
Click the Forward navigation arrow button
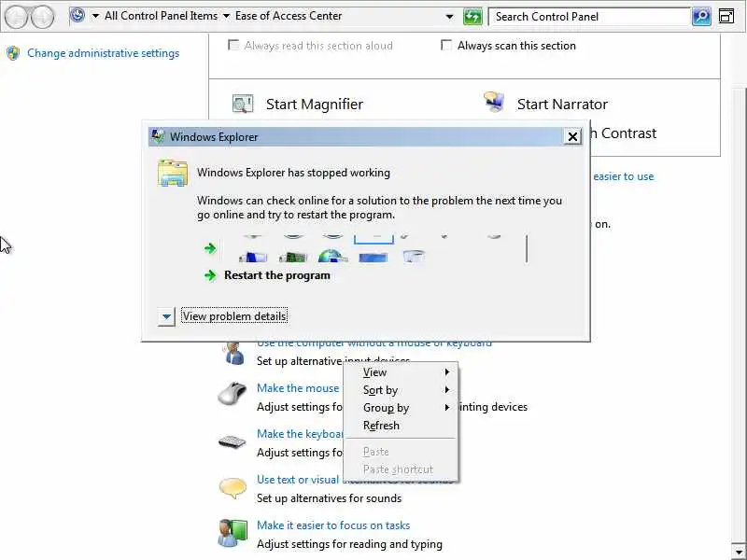tap(42, 17)
